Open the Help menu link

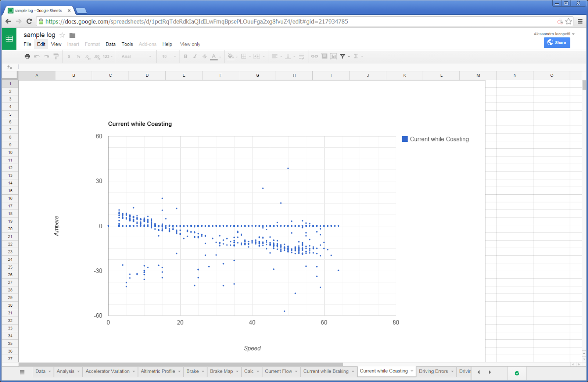167,44
